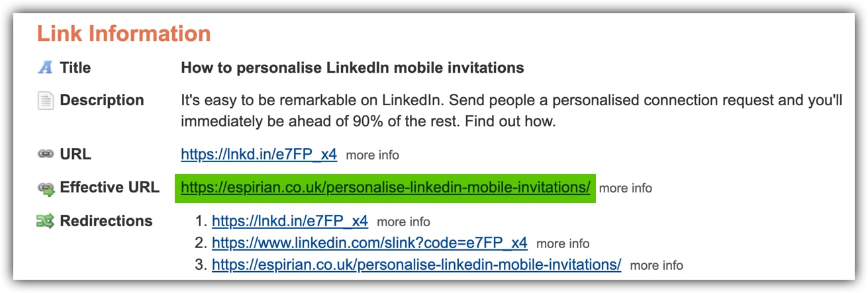Open the linkedin.com slink redirection link
Image resolution: width=868 pixels, height=293 pixels.
[369, 243]
